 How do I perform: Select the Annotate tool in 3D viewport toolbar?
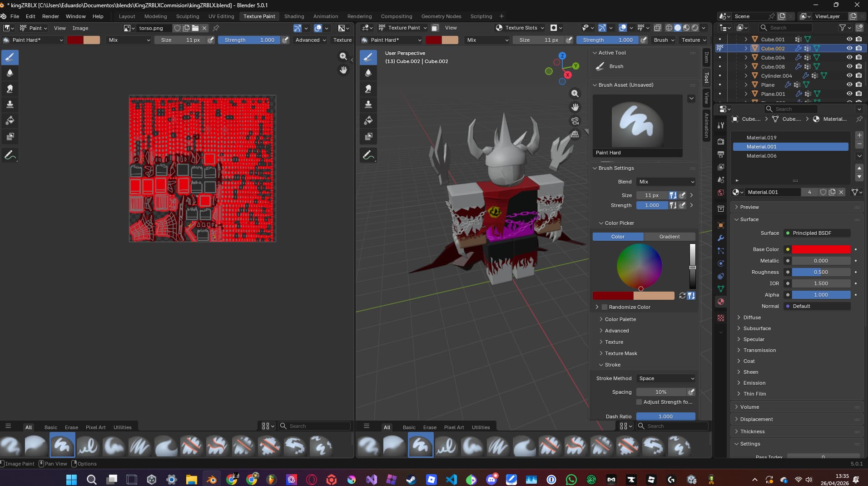pos(368,155)
